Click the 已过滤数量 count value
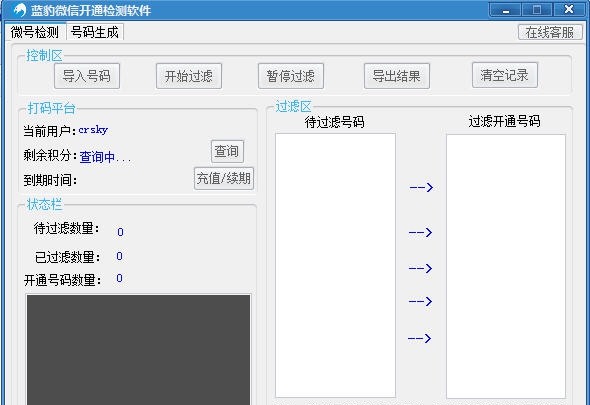Image resolution: width=590 pixels, height=405 pixels. 119,256
